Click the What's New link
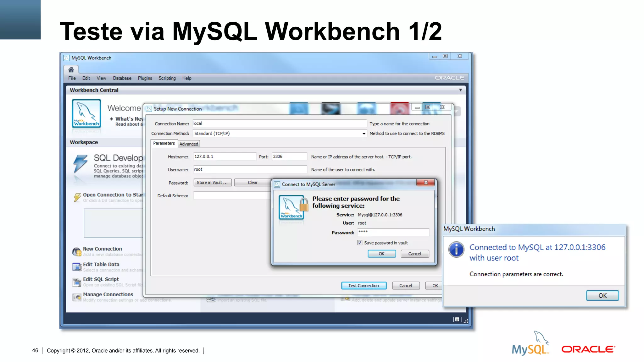Screen dimensions: 644x362 (x=129, y=119)
